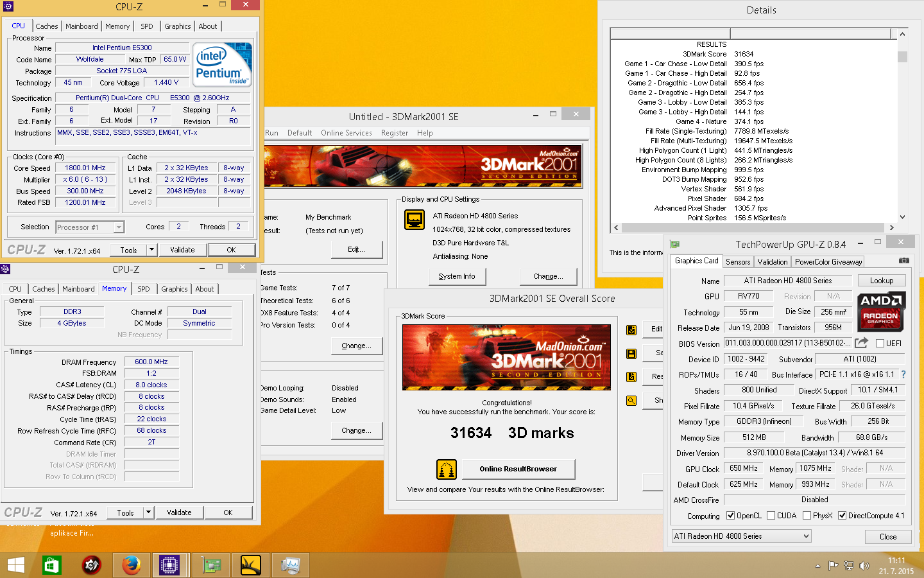
Task: Click the Lookup button in GPU-Z
Action: pos(882,281)
